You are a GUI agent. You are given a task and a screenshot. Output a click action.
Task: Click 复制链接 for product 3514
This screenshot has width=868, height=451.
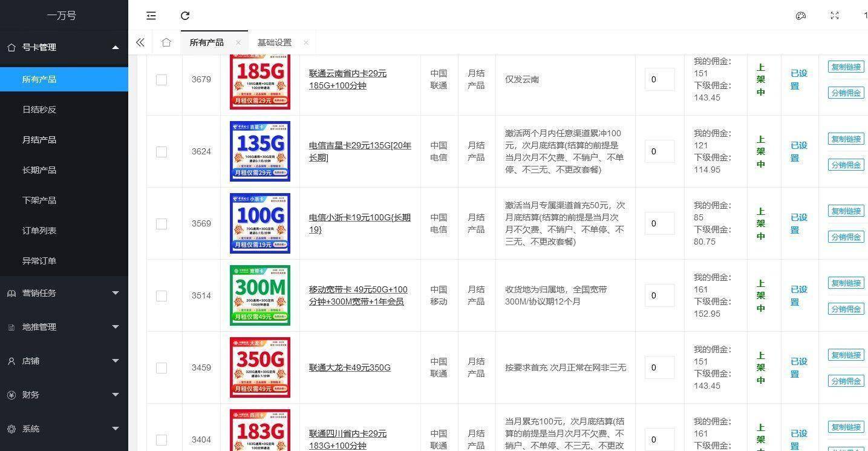point(846,283)
